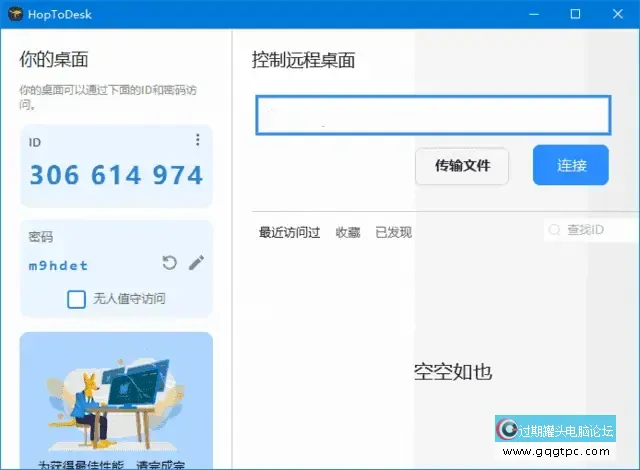Refresh the password with the rotate icon
The height and width of the screenshot is (470, 640).
169,263
